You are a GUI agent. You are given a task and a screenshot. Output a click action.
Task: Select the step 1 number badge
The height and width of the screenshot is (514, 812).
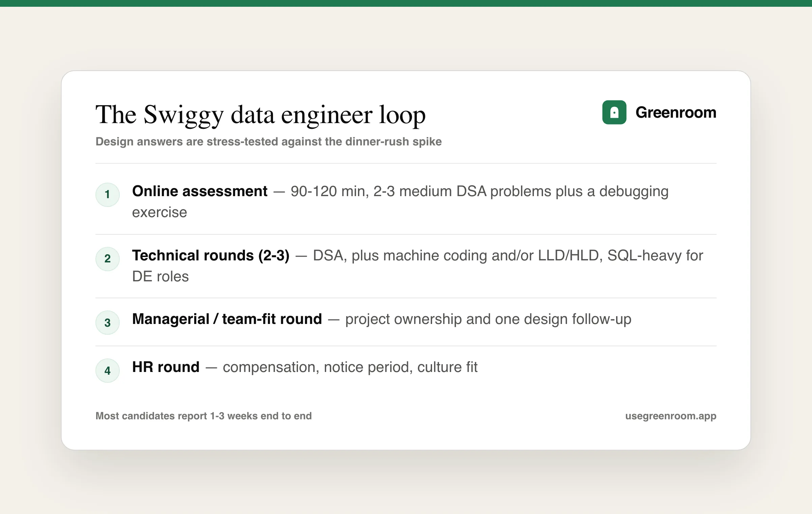(108, 194)
